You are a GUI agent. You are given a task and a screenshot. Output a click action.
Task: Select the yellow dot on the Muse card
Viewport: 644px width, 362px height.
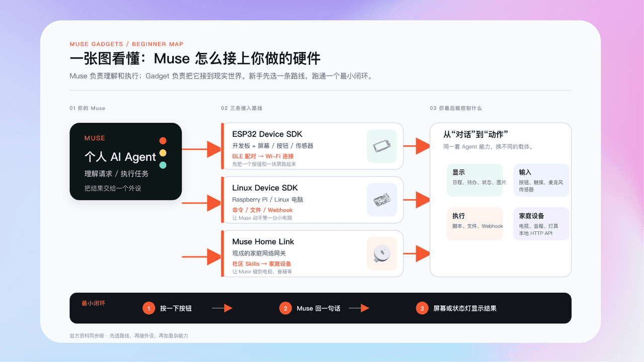(163, 153)
